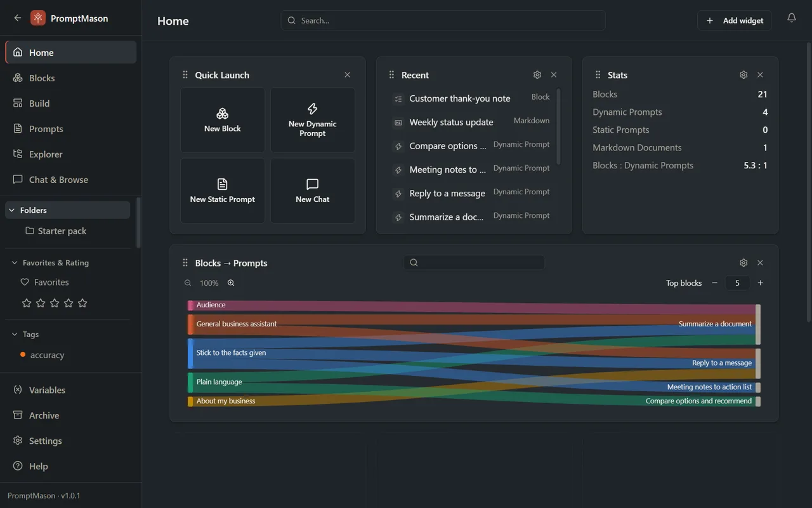Open Blocks → Prompts widget settings gear
The width and height of the screenshot is (812, 508).
click(x=743, y=263)
